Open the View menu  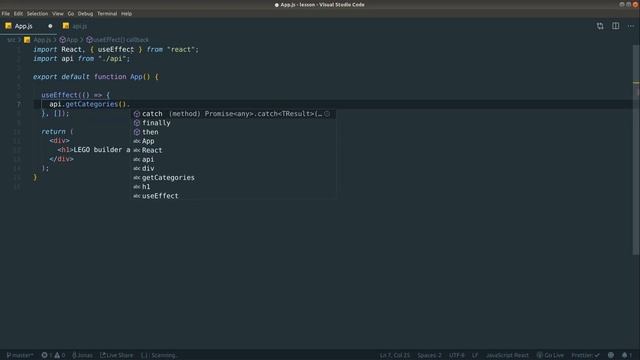pyautogui.click(x=58, y=13)
